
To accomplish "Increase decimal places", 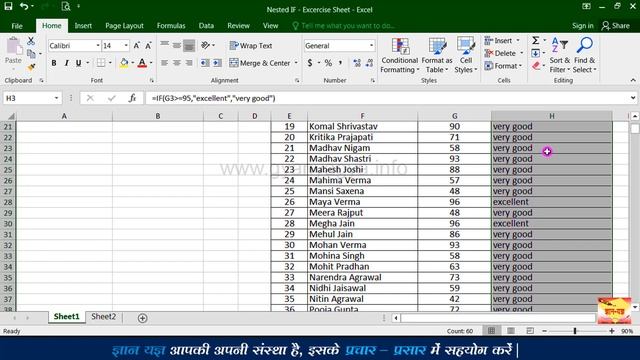I will click(357, 63).
